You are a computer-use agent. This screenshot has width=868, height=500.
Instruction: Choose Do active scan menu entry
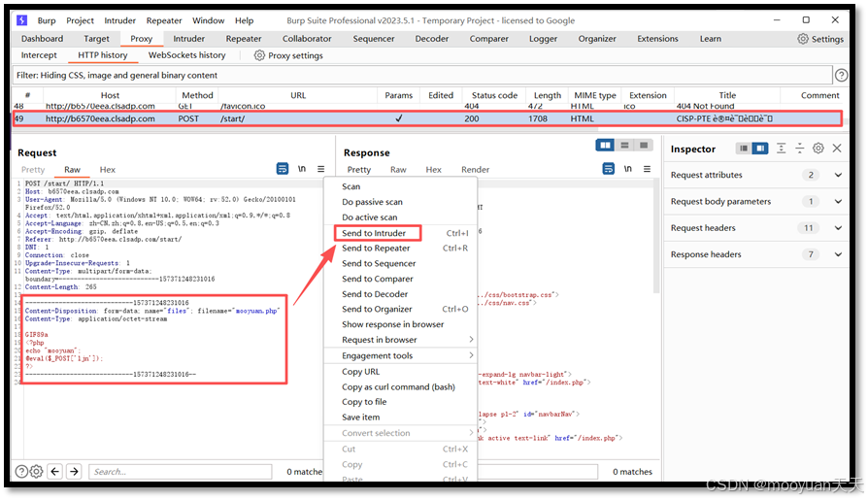tap(400, 217)
